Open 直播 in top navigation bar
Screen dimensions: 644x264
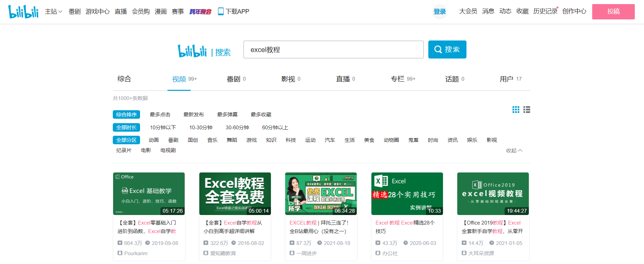click(121, 12)
